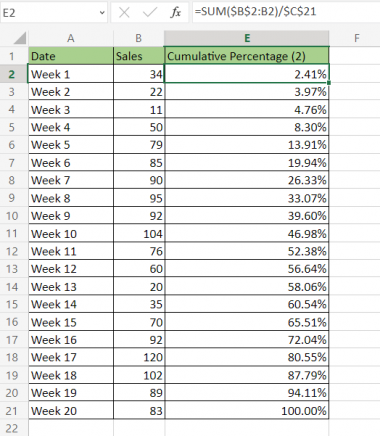Select the Week 16 cell

coord(71,340)
